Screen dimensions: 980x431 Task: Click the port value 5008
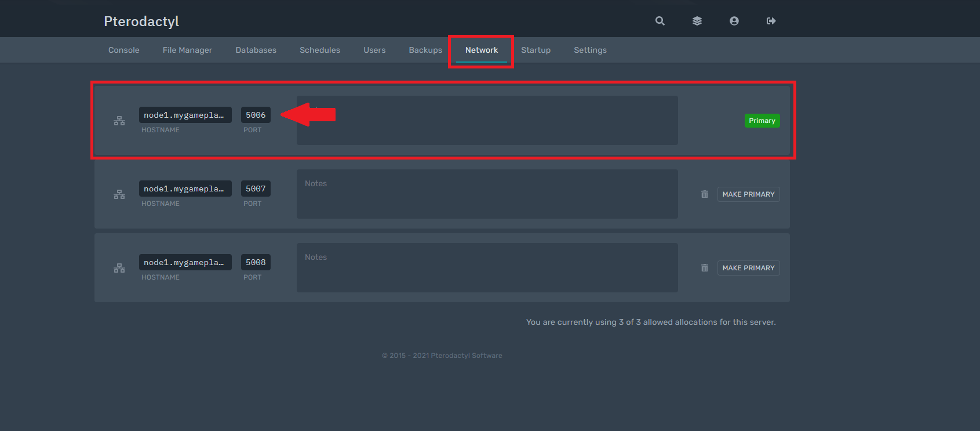(x=256, y=262)
